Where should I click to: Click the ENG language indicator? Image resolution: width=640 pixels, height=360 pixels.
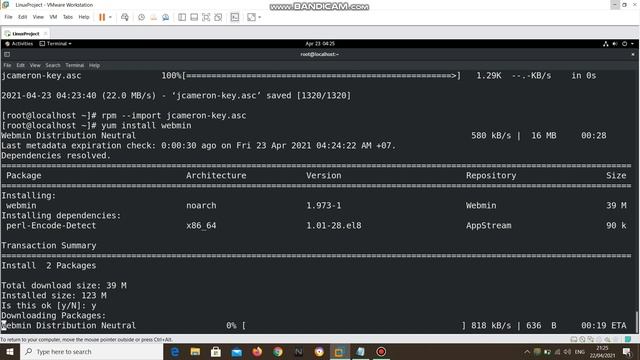pyautogui.click(x=580, y=351)
